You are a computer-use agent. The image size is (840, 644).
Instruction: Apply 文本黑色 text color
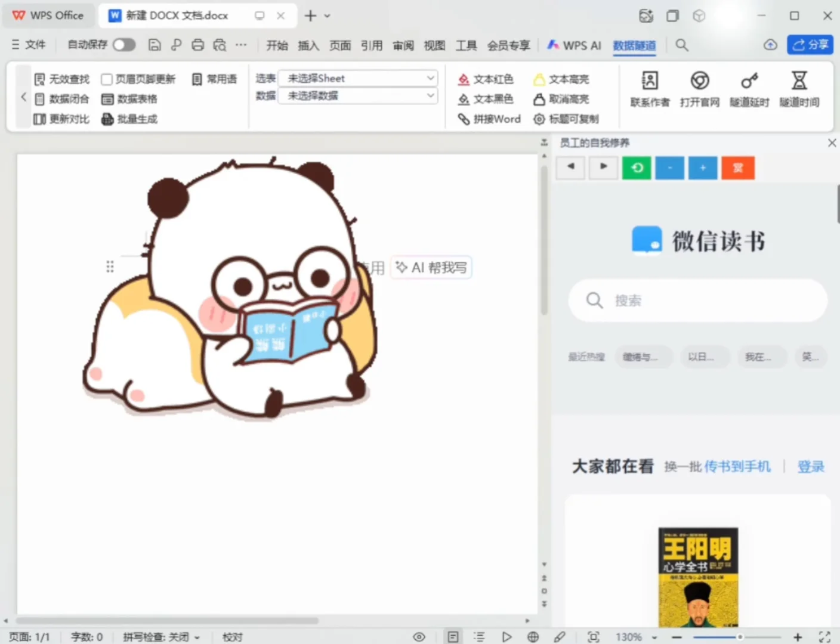pos(486,99)
